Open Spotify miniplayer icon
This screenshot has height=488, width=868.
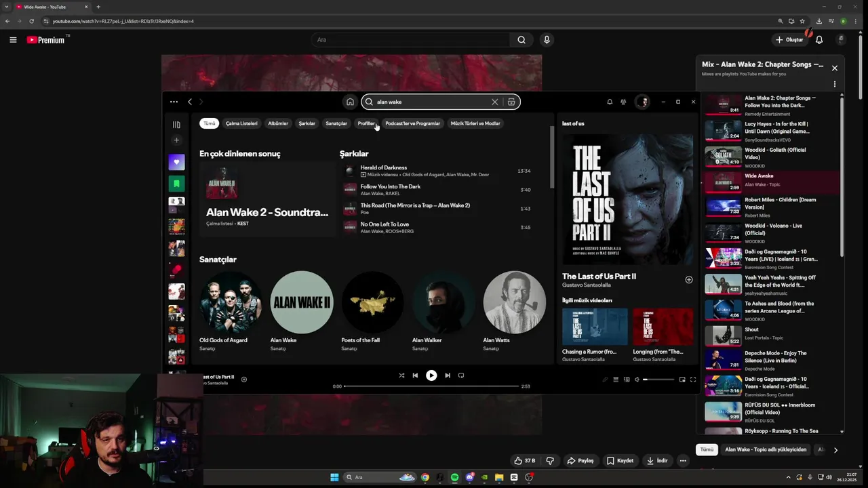point(682,380)
